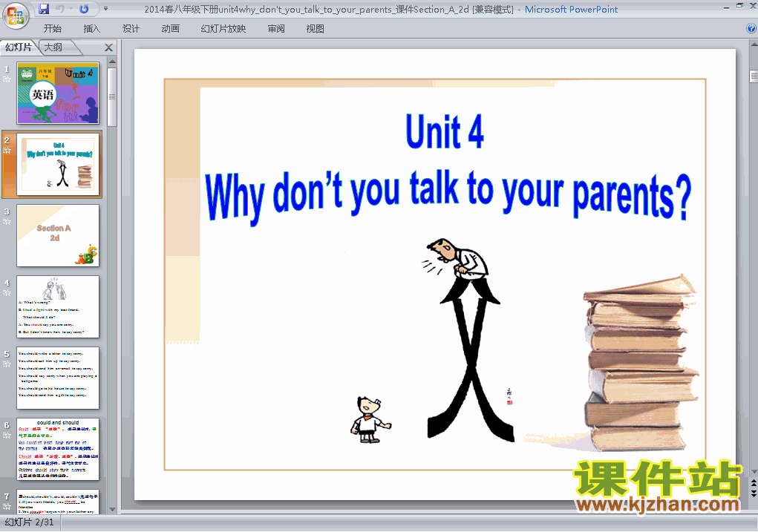This screenshot has height=532, width=758.
Task: Click the animation star icon beside slide 1
Action: coord(7,79)
